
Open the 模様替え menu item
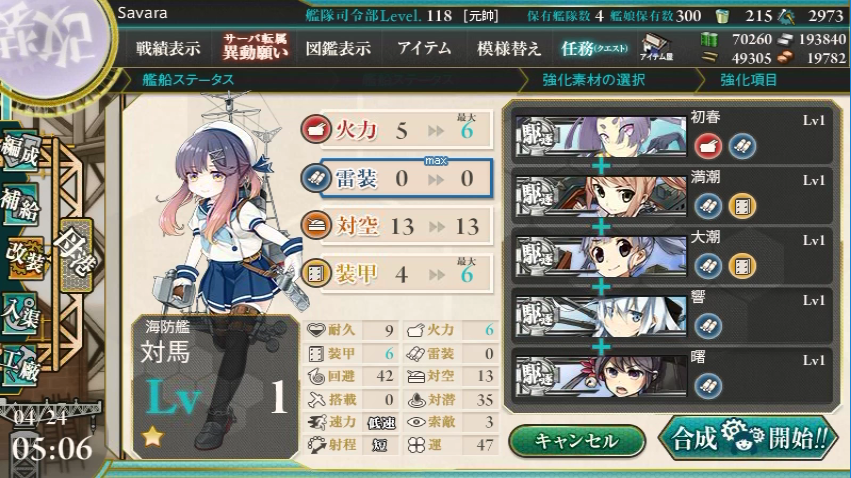pos(509,48)
